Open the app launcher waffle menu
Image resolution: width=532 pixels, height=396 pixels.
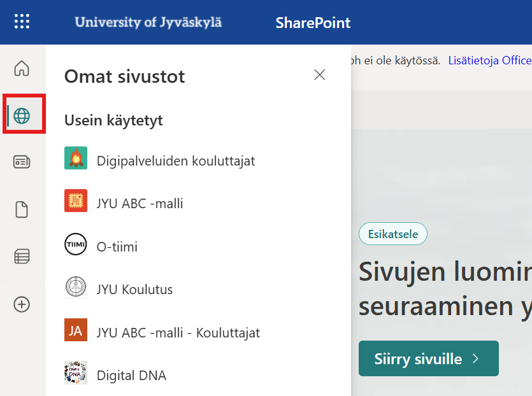click(22, 22)
